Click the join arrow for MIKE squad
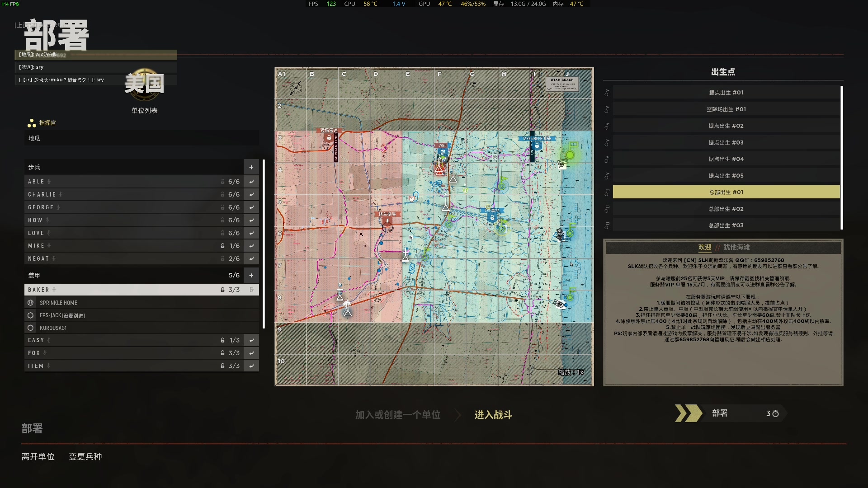The width and height of the screenshot is (868, 488). (x=251, y=246)
